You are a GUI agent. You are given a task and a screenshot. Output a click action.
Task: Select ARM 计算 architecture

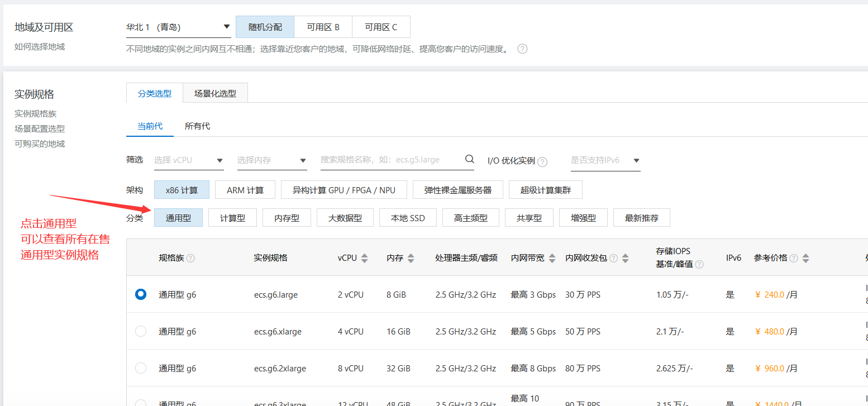pyautogui.click(x=245, y=190)
